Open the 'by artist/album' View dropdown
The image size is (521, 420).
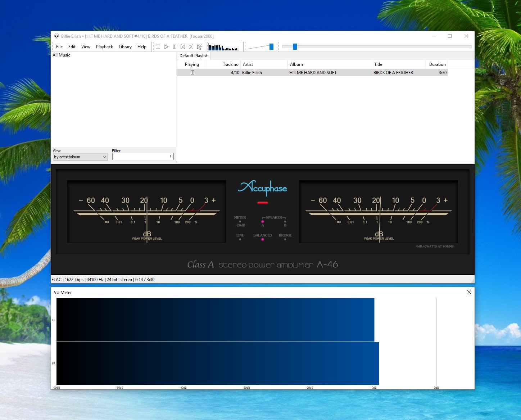click(x=80, y=157)
